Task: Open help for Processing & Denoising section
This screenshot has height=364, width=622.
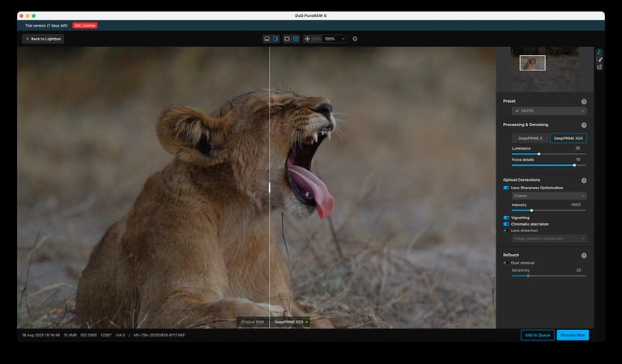Action: click(584, 125)
